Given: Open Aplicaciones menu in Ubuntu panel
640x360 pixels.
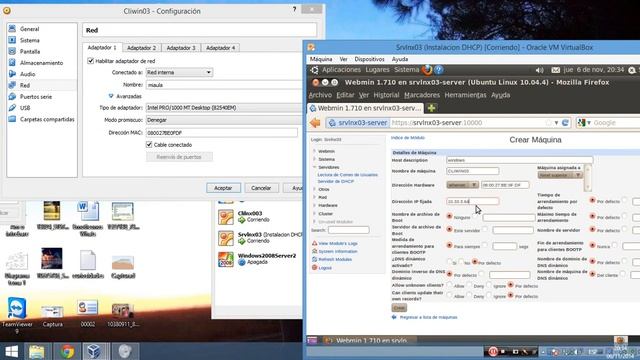Looking at the screenshot, I should [x=341, y=70].
